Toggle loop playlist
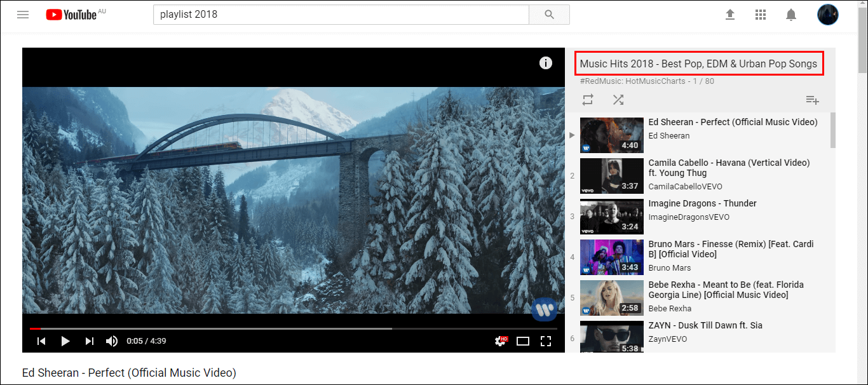 [588, 100]
